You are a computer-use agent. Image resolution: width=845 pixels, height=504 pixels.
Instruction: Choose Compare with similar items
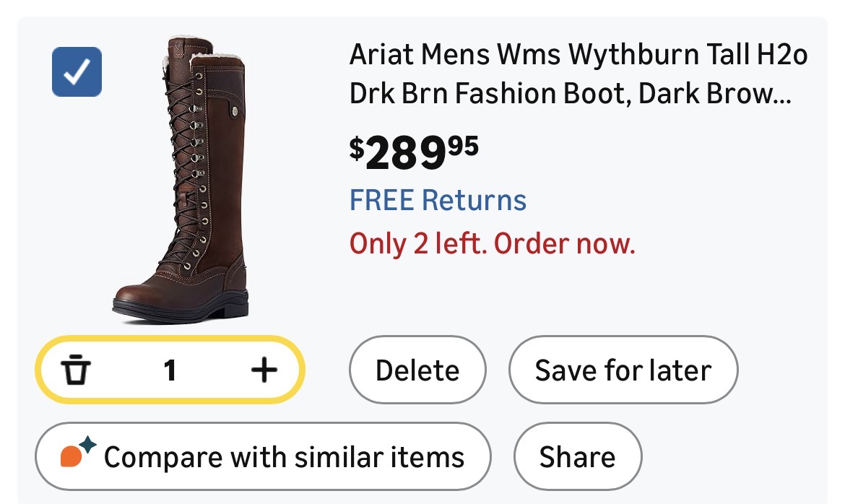click(263, 457)
